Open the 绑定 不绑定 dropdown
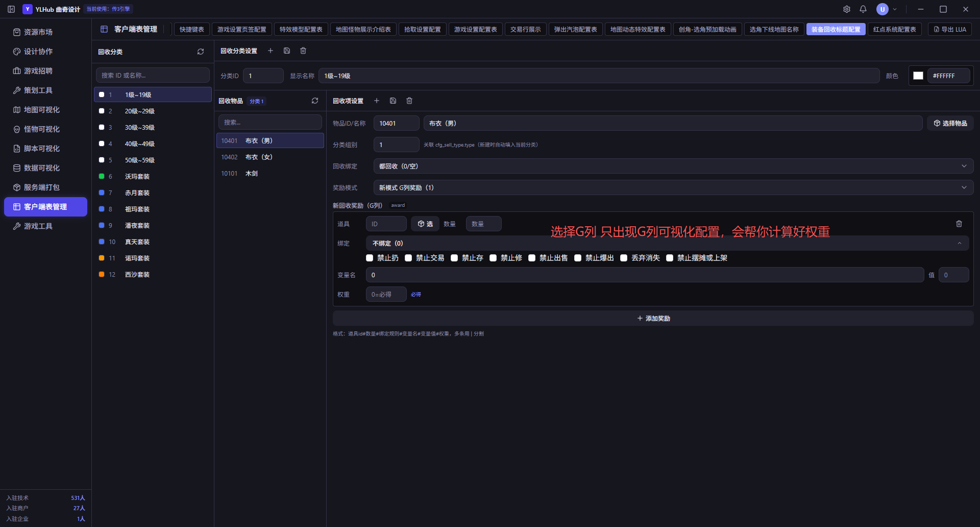 [x=667, y=243]
